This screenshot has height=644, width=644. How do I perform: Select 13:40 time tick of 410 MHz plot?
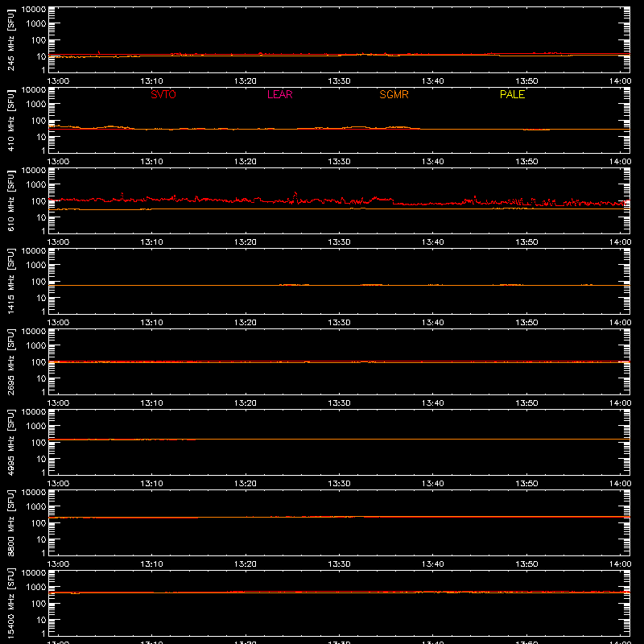[432, 162]
